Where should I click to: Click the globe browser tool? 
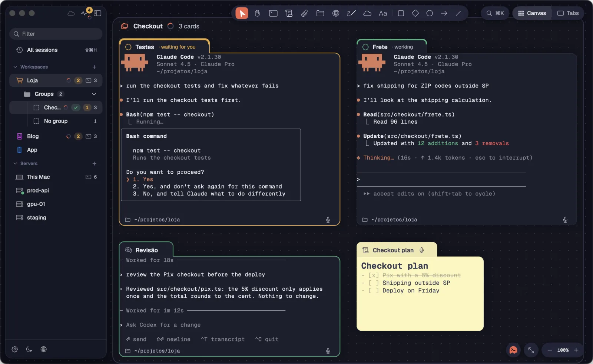point(336,13)
